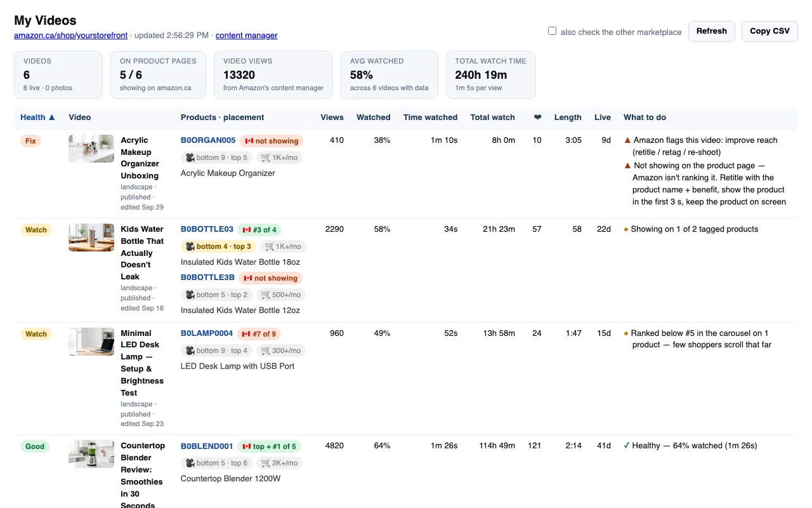Click the camera badge "bottom 9 · top 5"

[x=217, y=157]
